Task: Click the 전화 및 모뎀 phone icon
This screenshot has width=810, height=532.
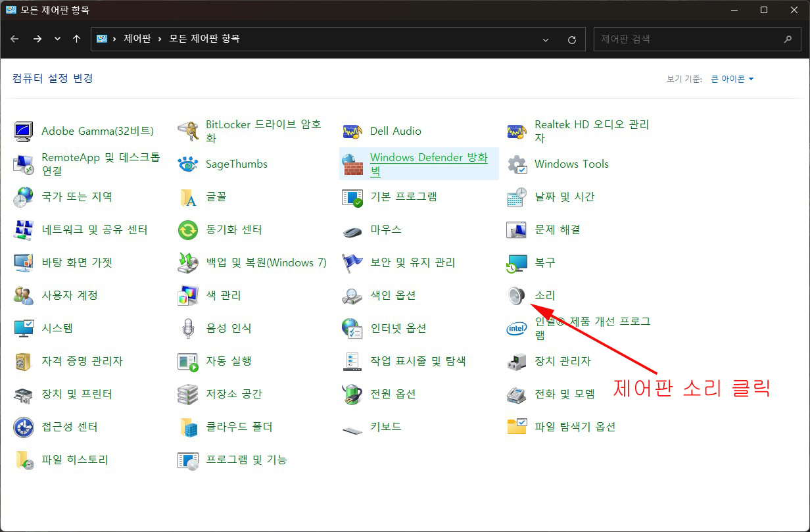Action: tap(517, 394)
